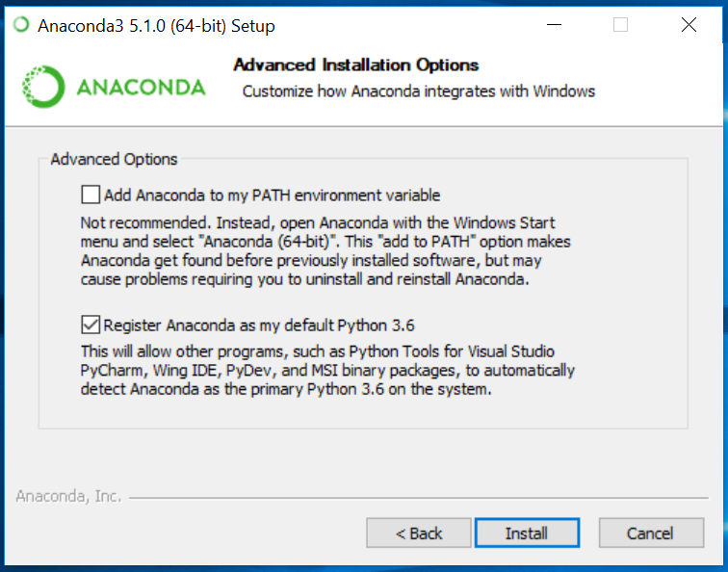Click the 'Advanced Options' group label
This screenshot has width=728, height=572.
(x=115, y=159)
